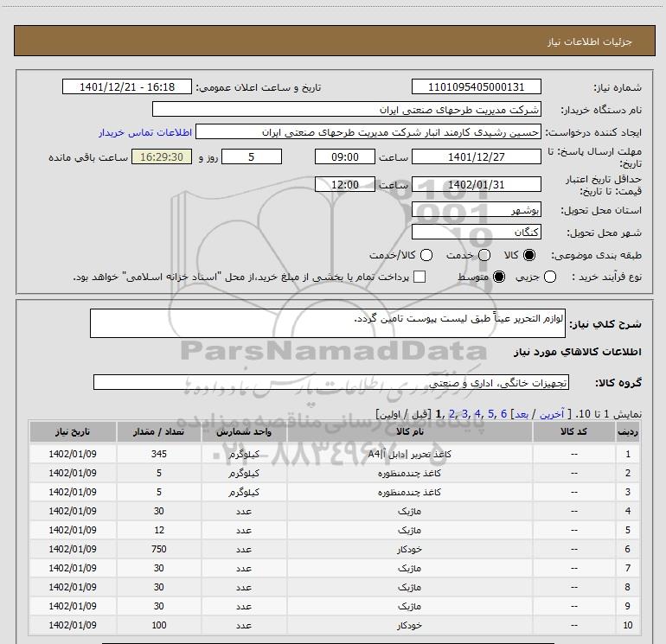Click the جزئیات اطلاعات نیاز header title
This screenshot has height=644, width=666.
590,41
